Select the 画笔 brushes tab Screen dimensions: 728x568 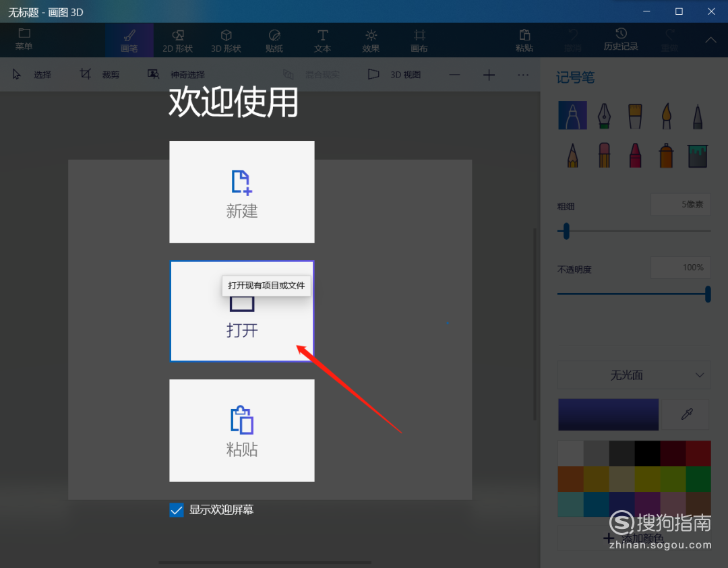tap(129, 40)
